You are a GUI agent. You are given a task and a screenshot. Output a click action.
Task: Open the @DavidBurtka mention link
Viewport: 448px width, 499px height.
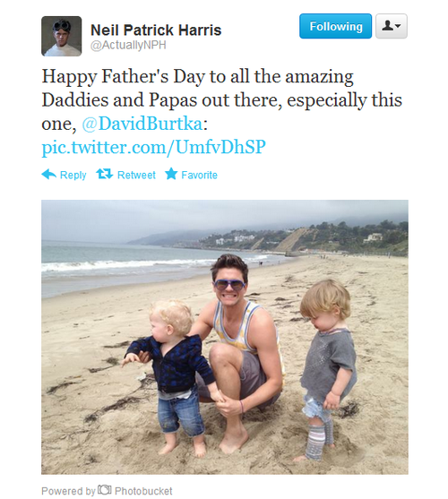tap(142, 124)
